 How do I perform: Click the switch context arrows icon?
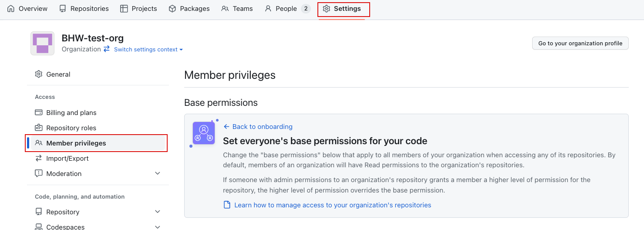[x=107, y=49]
